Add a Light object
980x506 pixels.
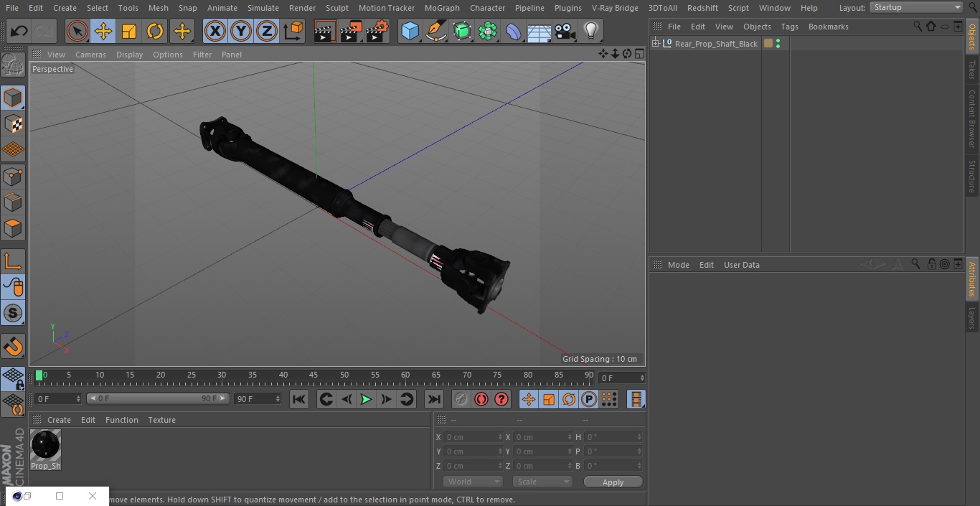pyautogui.click(x=591, y=32)
